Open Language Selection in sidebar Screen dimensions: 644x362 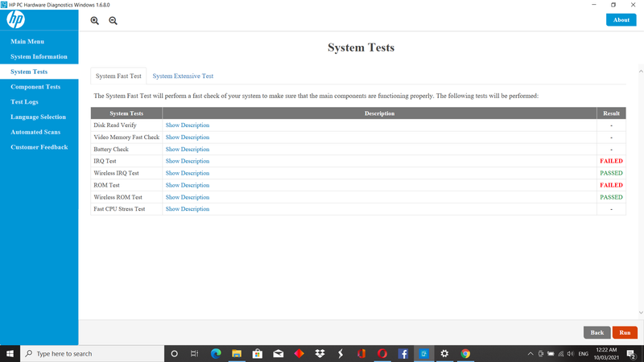coord(38,117)
